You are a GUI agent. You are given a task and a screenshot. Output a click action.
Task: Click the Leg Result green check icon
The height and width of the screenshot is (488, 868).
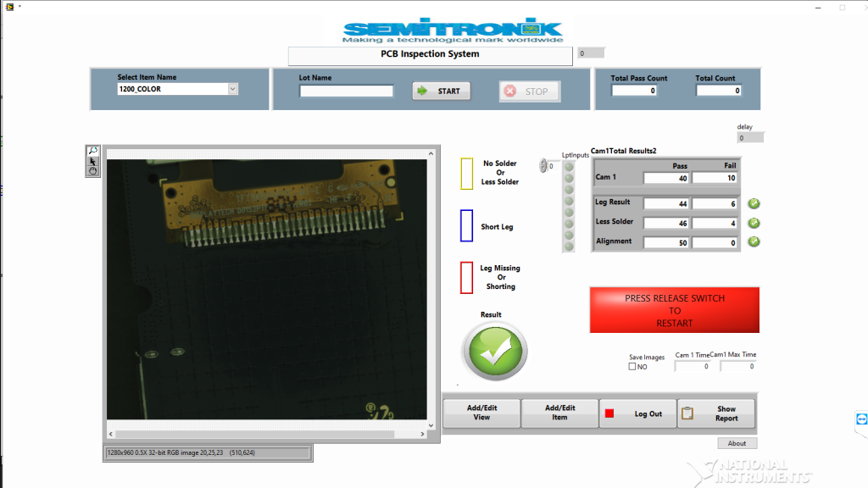[754, 203]
